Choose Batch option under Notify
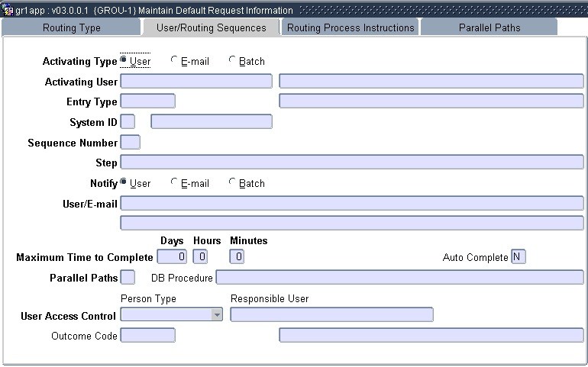 233,183
